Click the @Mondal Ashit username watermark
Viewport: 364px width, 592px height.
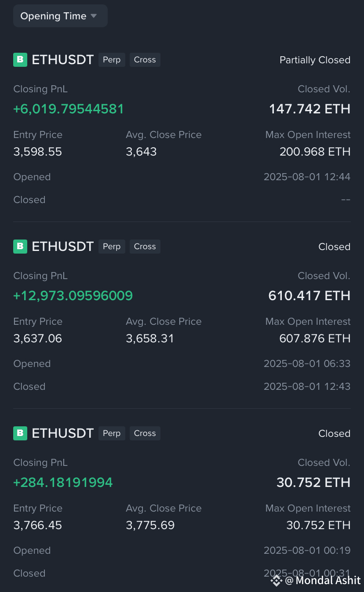pyautogui.click(x=323, y=581)
